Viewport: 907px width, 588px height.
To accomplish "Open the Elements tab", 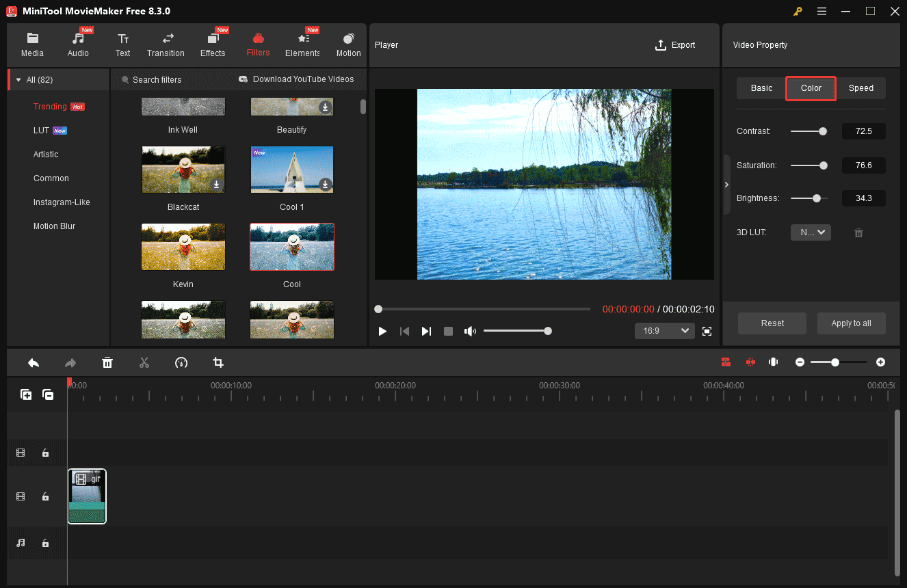I will coord(302,45).
